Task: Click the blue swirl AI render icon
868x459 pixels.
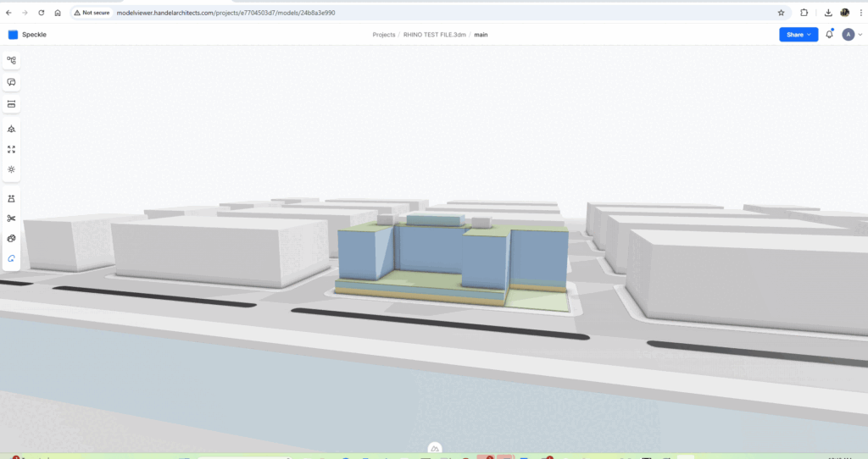Action: (11, 258)
